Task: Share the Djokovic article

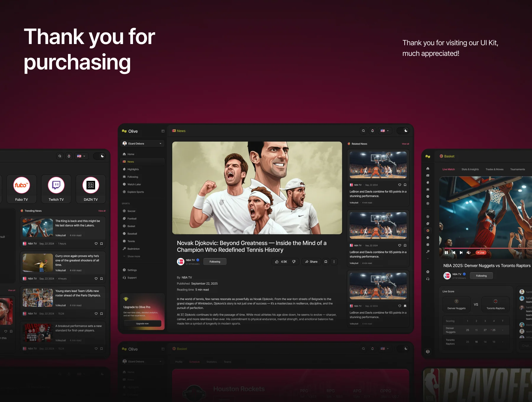Action: coord(312,262)
